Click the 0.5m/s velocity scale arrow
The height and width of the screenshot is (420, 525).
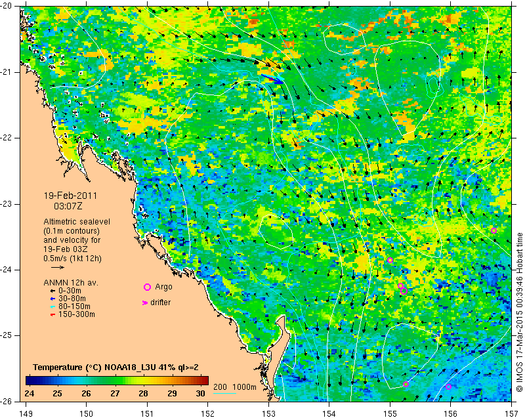point(58,267)
